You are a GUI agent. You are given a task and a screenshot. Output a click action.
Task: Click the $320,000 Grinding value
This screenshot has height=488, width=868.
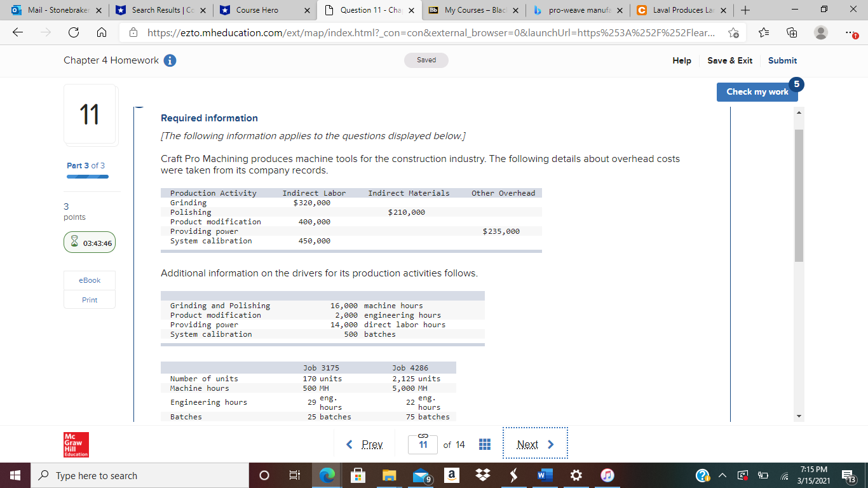pyautogui.click(x=312, y=203)
